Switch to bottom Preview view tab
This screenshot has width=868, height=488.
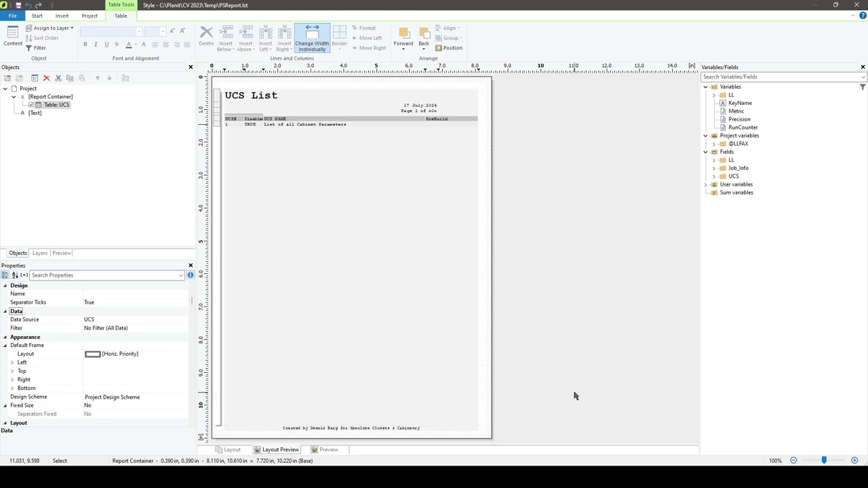[x=324, y=449]
